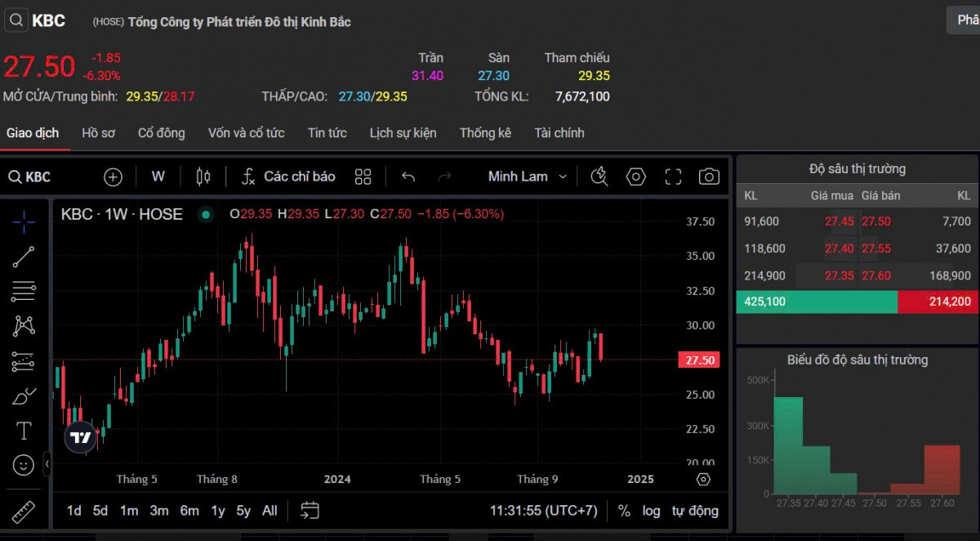
Task: Show All chart history range
Action: tap(269, 511)
